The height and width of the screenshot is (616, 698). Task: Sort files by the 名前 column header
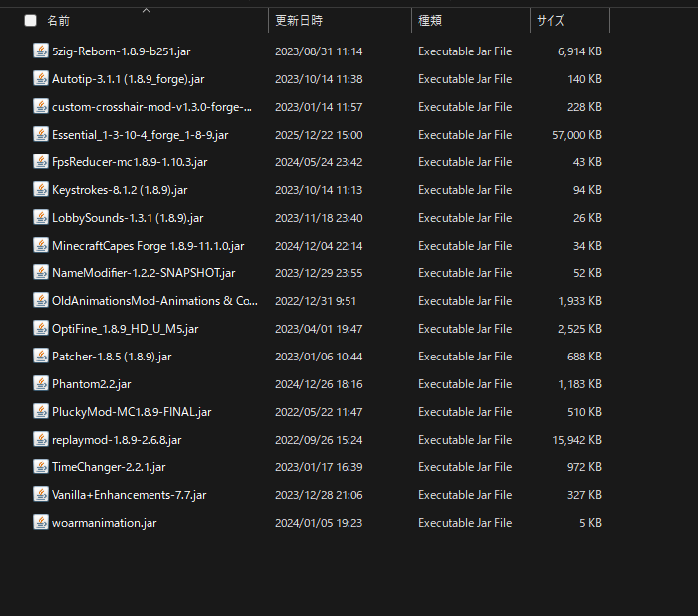58,21
